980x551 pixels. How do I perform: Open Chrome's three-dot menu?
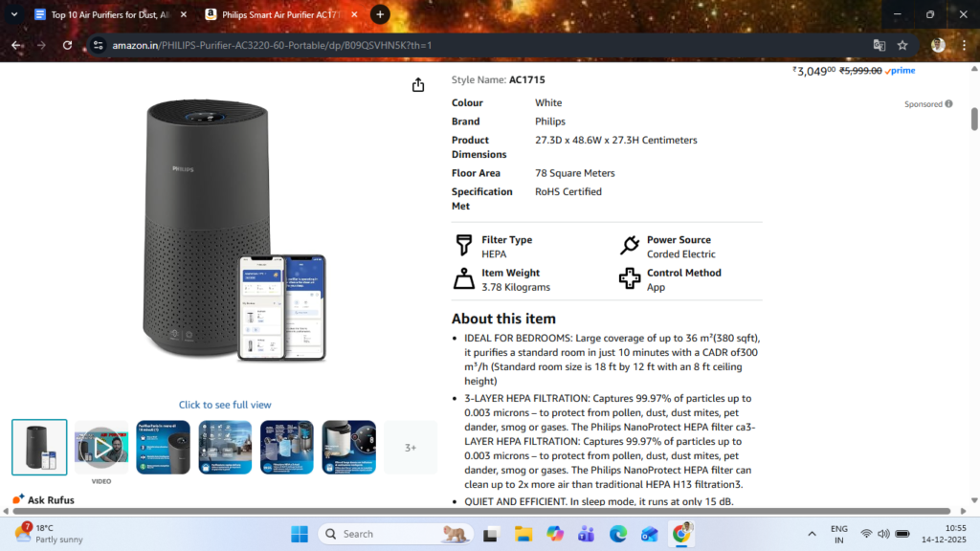[x=965, y=45]
